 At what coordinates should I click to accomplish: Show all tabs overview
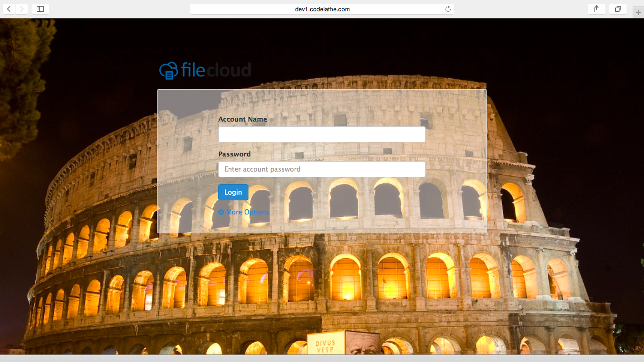pos(618,9)
